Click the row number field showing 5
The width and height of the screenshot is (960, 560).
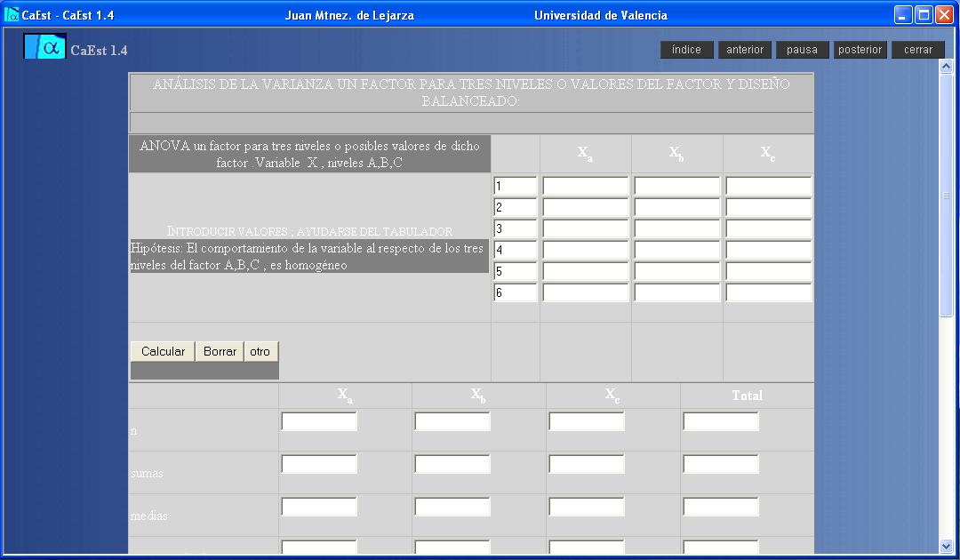pos(515,271)
